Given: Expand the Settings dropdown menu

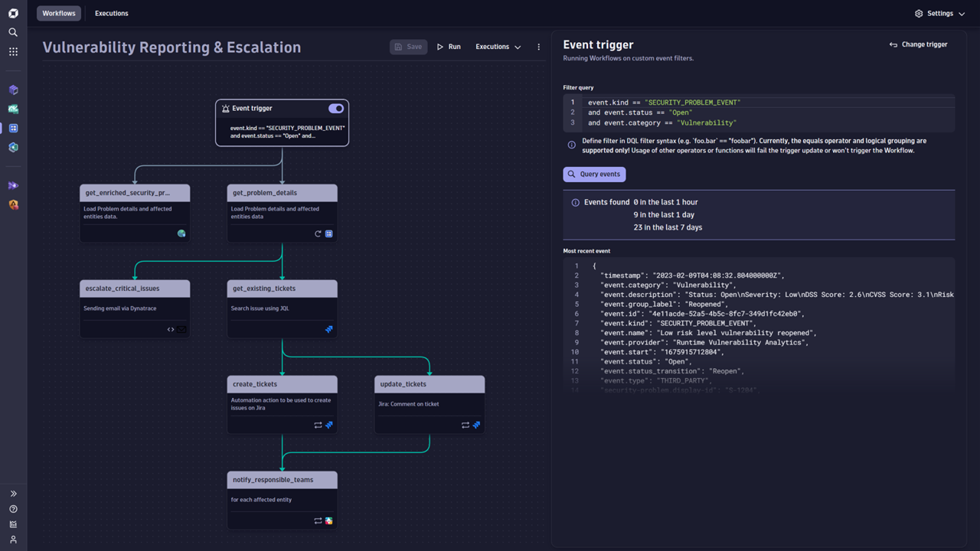Looking at the screenshot, I should pos(939,14).
